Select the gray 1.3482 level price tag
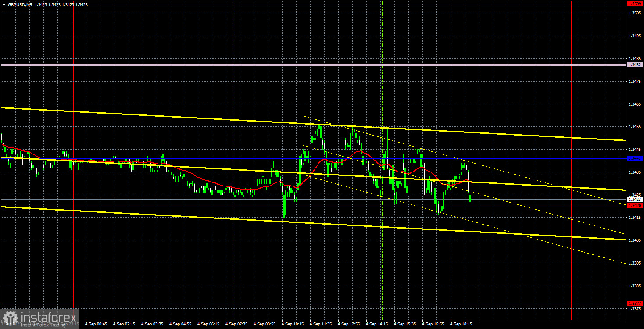This screenshot has height=329, width=644. tap(635, 65)
